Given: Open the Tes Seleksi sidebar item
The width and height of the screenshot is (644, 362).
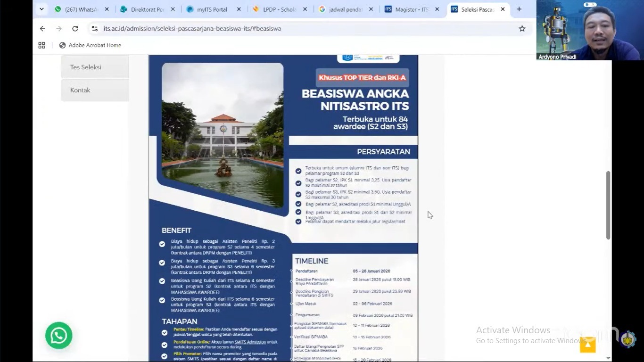Looking at the screenshot, I should pos(95,67).
